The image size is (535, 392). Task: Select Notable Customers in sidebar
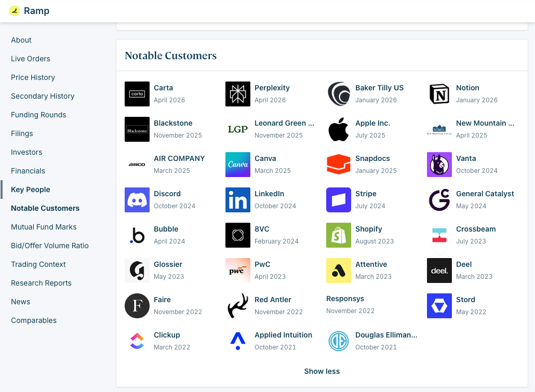pyautogui.click(x=45, y=208)
